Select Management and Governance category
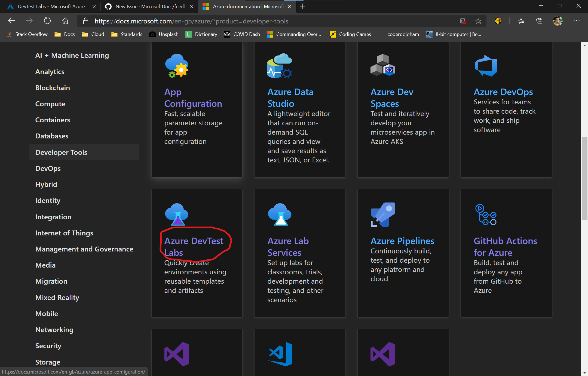The height and width of the screenshot is (376, 588). [84, 249]
